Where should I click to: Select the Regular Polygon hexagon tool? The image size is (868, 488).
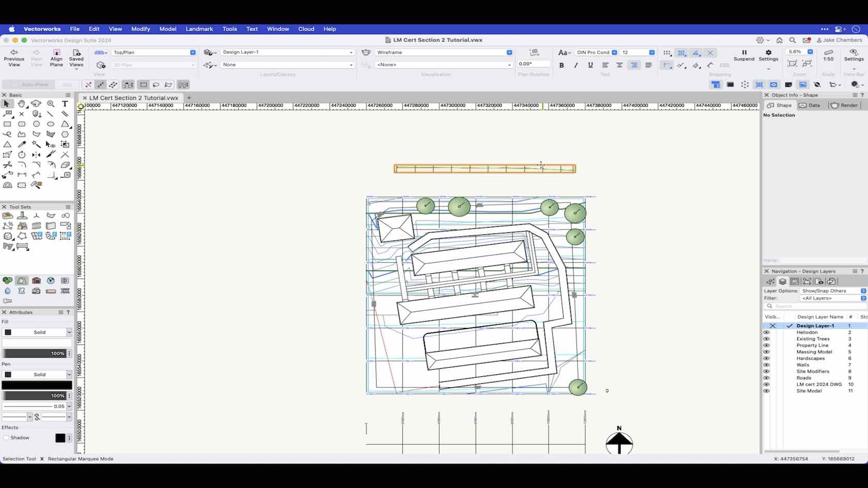coord(65,134)
